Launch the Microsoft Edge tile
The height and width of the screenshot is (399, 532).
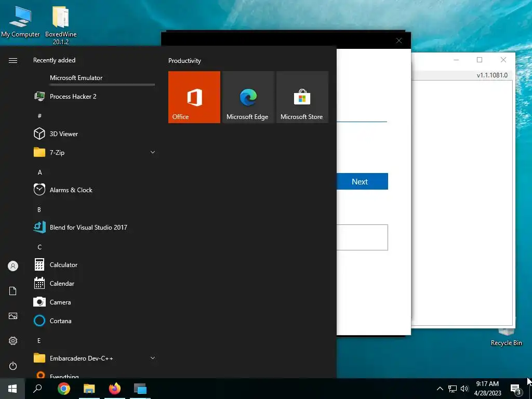(x=248, y=97)
